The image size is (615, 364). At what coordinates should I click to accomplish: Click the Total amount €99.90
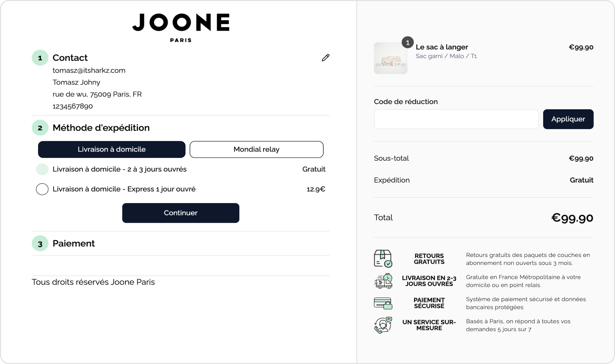(x=572, y=218)
